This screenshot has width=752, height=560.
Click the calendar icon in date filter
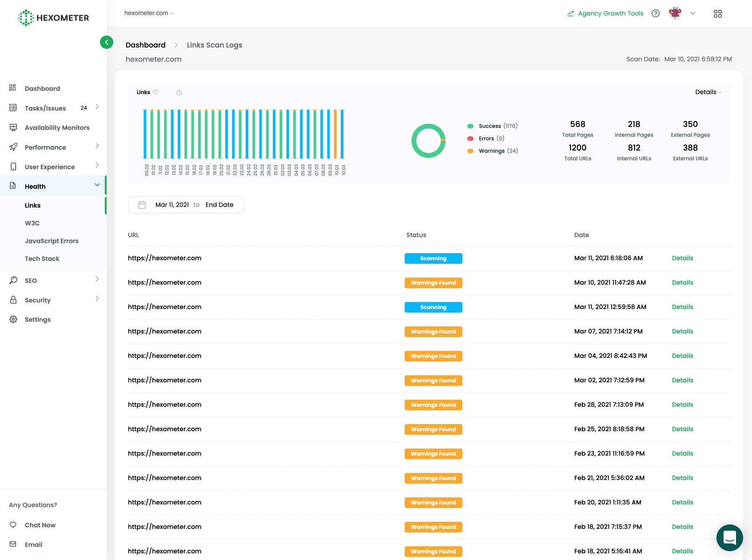[x=142, y=205]
